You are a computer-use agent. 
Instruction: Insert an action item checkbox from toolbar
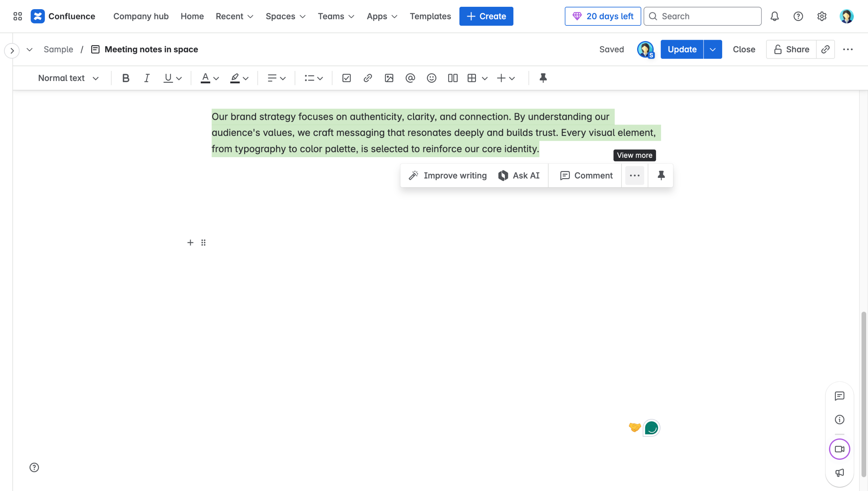(346, 78)
